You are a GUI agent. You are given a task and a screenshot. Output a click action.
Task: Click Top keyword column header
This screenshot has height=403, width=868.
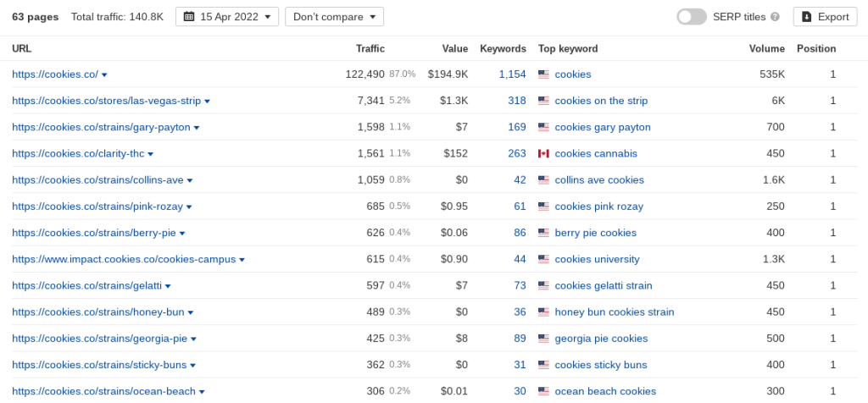point(568,48)
